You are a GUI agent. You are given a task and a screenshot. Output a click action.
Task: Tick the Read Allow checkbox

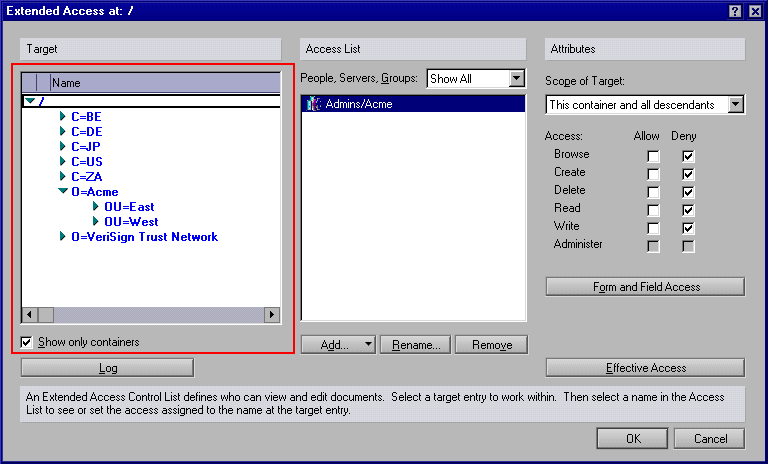653,210
